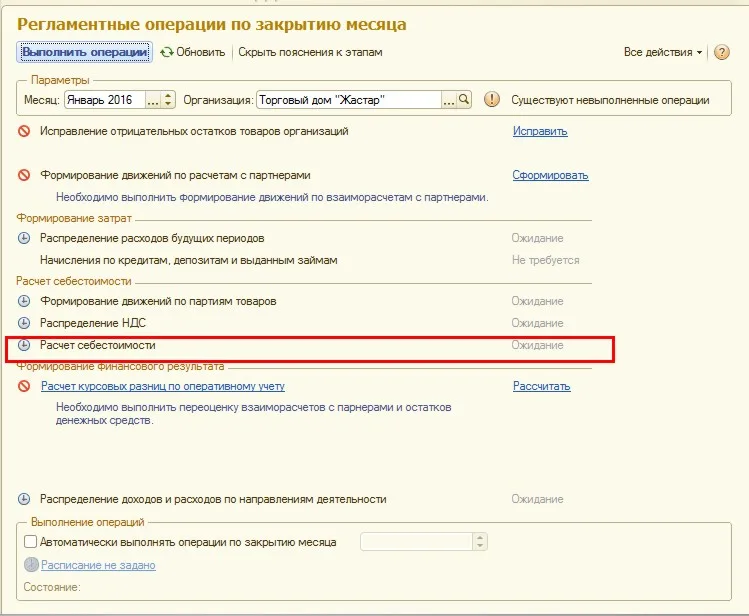Click the Месяц field 'Январь 2016'

pos(105,100)
